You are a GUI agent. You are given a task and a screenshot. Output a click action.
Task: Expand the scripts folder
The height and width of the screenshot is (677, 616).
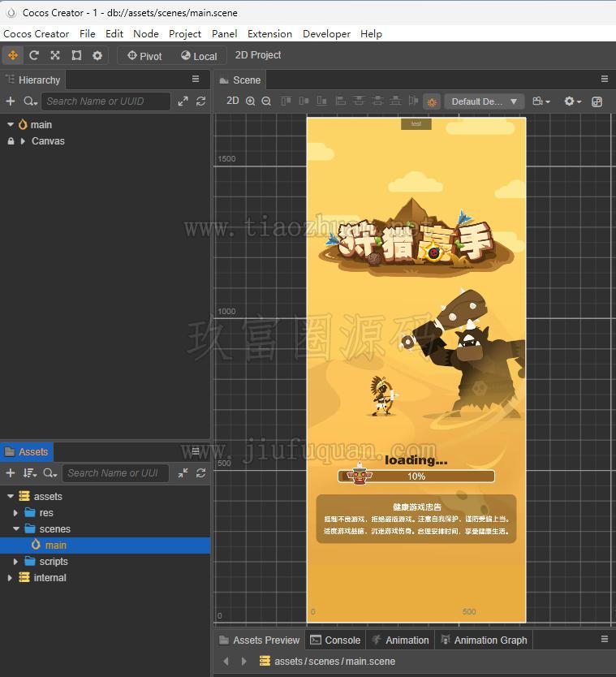(x=15, y=561)
